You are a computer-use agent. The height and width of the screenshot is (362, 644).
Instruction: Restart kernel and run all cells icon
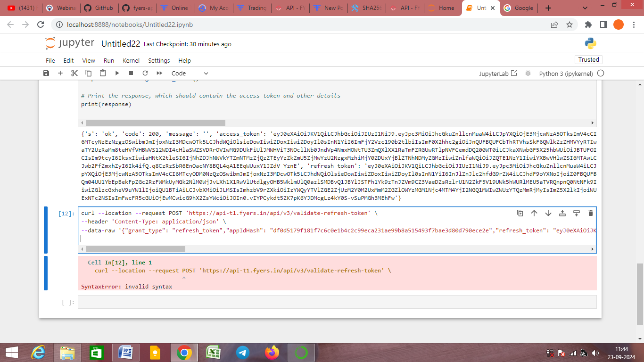159,73
